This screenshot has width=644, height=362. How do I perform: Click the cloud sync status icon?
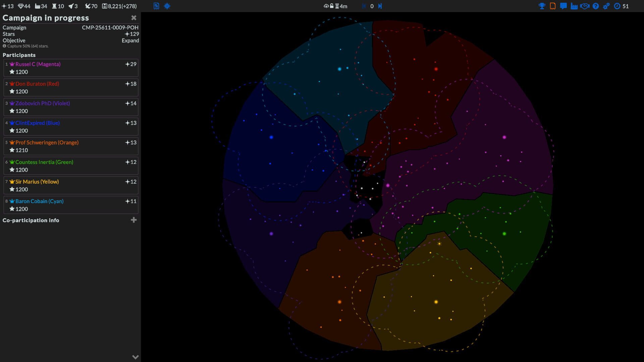pyautogui.click(x=326, y=6)
